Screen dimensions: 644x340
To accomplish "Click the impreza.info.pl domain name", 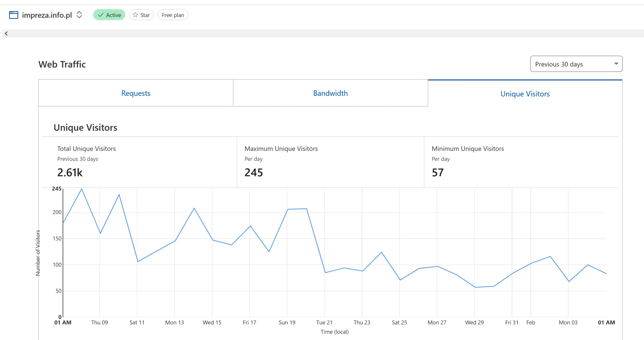I will point(47,15).
